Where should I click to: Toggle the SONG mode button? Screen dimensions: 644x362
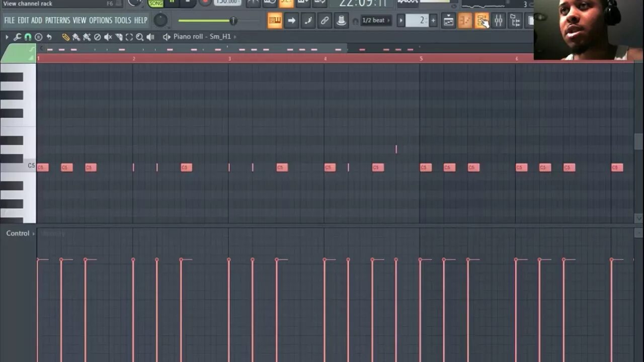click(155, 3)
